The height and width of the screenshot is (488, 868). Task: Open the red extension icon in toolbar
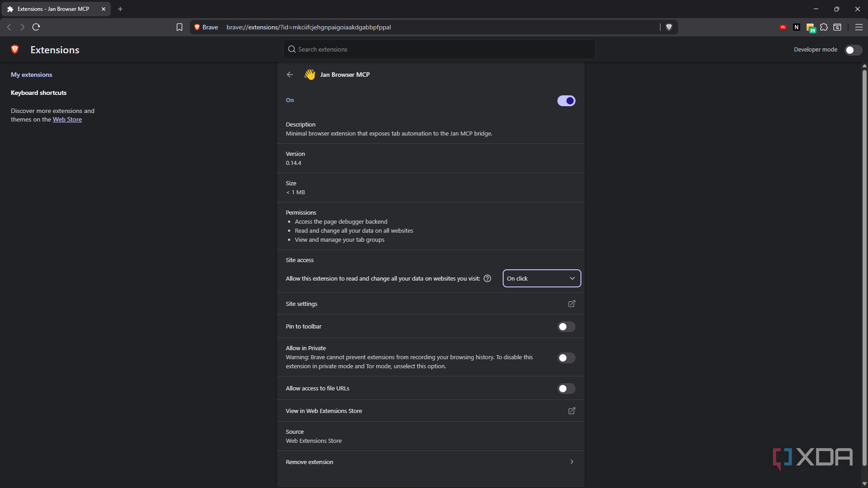(783, 27)
